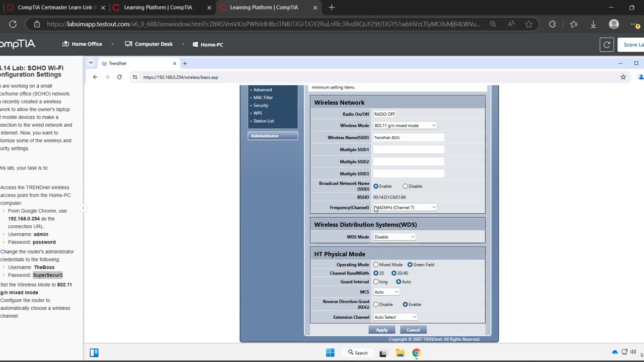The width and height of the screenshot is (644, 362).
Task: Go to Computer Desk breadcrumb
Action: click(x=149, y=44)
